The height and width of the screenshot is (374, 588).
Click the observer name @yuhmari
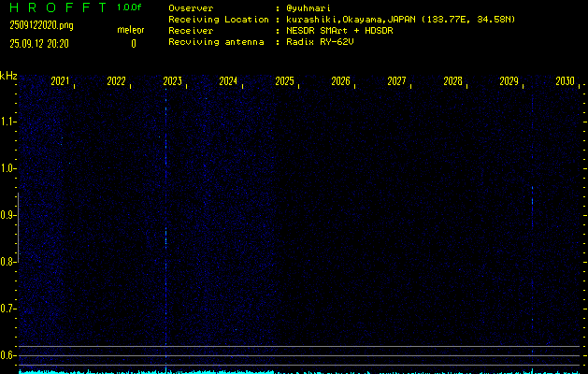pyautogui.click(x=308, y=8)
